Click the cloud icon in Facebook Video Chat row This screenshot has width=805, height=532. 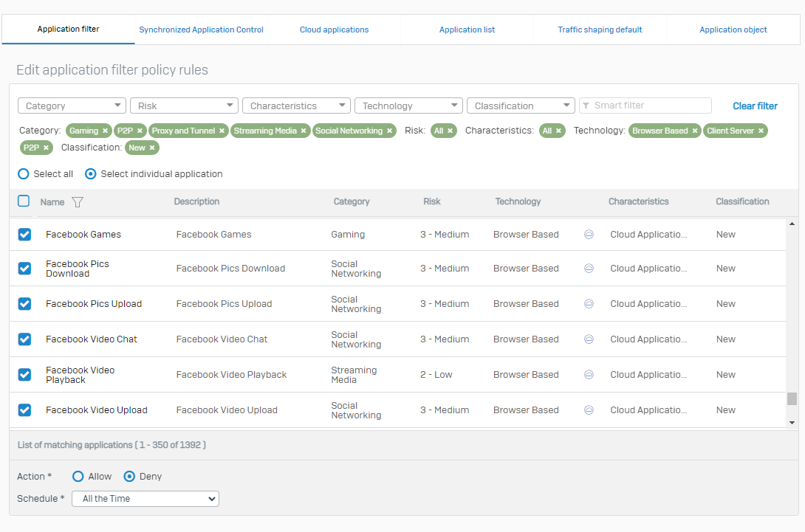[x=589, y=339]
